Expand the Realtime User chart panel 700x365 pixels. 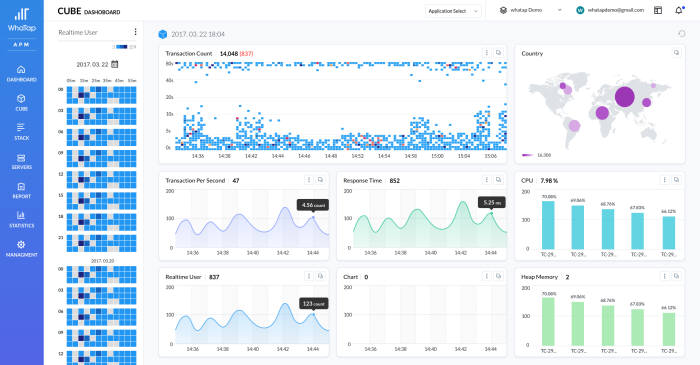tap(320, 276)
